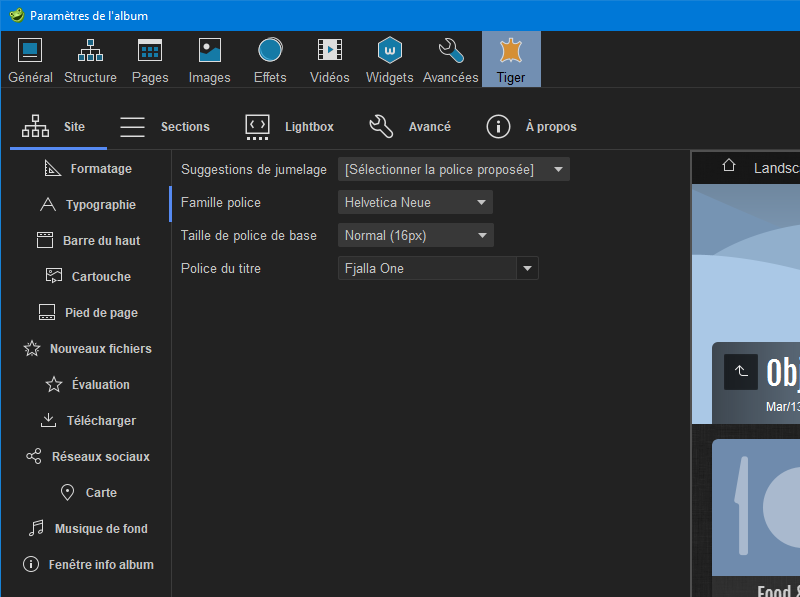Select Formatage in the sidebar
This screenshot has height=597, width=800.
point(88,169)
